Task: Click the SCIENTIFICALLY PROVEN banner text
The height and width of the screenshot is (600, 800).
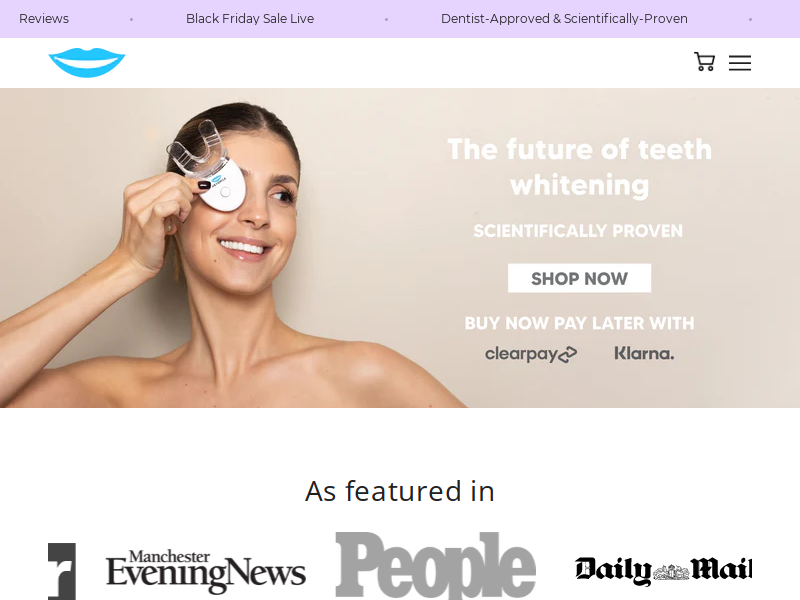Action: [x=578, y=231]
